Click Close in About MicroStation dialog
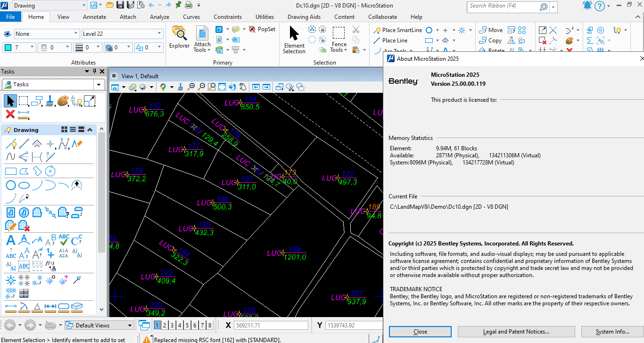 point(420,332)
